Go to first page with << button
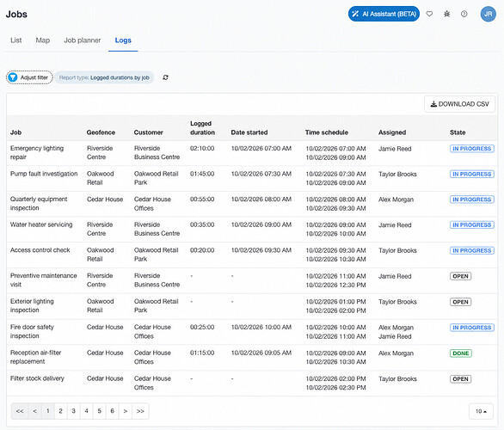The width and height of the screenshot is (504, 430). pyautogui.click(x=20, y=411)
